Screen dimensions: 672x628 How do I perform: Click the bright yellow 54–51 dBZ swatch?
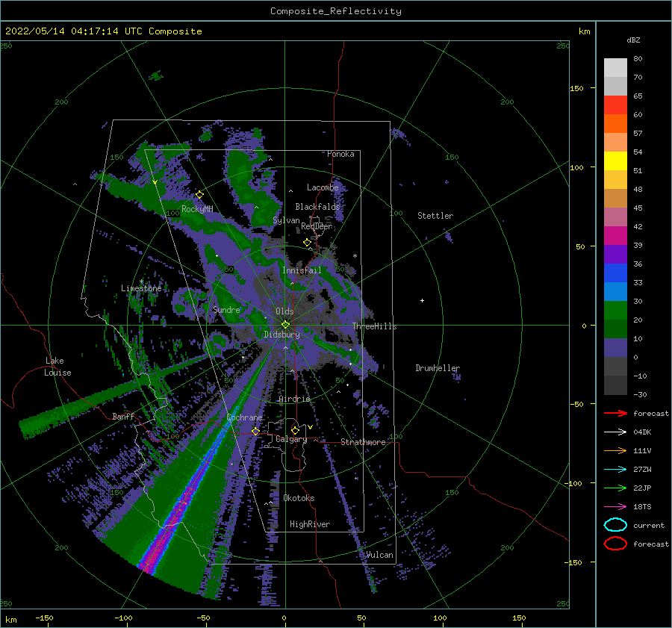[x=615, y=161]
